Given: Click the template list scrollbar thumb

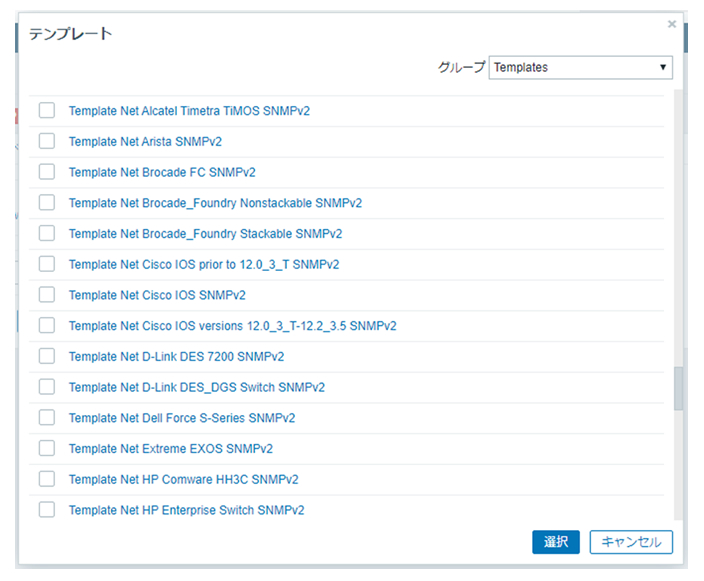Looking at the screenshot, I should point(678,388).
